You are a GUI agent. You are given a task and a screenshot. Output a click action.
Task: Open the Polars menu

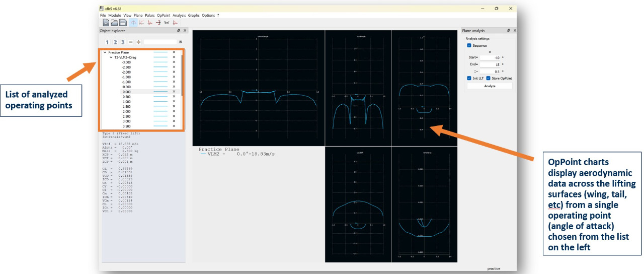click(x=149, y=16)
